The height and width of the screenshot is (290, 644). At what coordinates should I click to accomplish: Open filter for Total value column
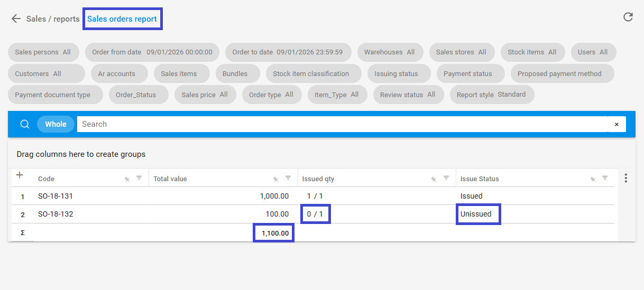point(288,178)
